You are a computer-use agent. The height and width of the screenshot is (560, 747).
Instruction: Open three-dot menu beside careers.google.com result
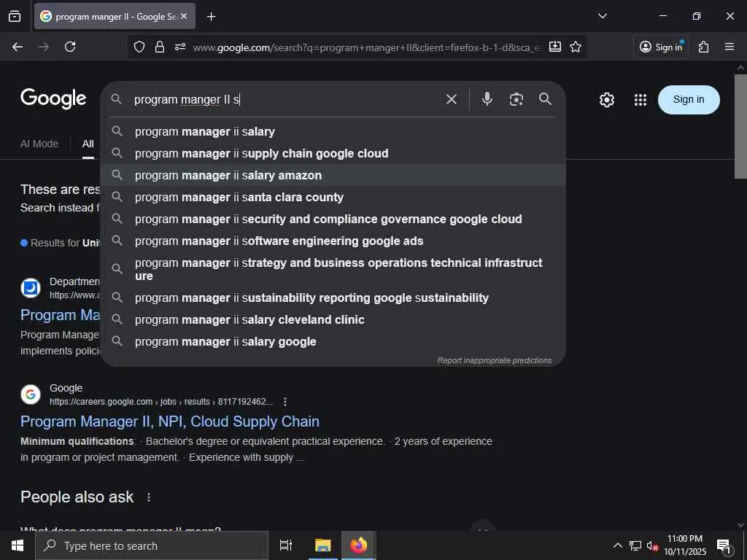[285, 402]
